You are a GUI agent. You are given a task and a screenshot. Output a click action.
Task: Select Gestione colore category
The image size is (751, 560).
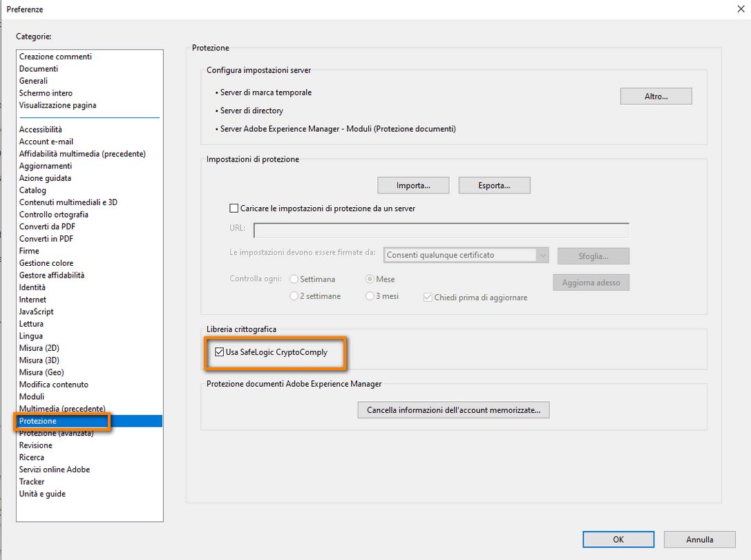click(x=46, y=263)
